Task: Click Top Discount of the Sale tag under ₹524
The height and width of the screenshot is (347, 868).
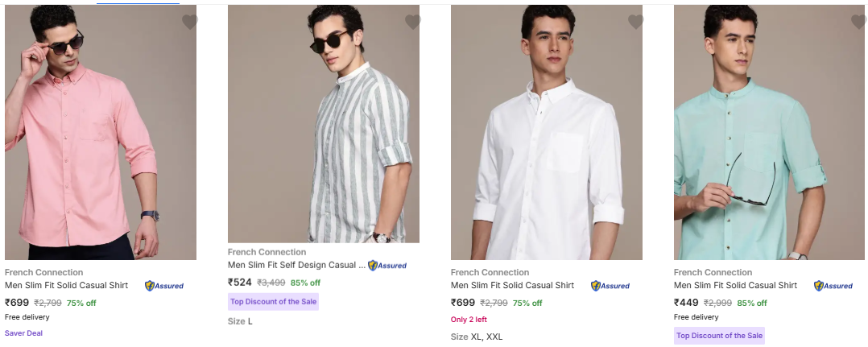Action: point(274,302)
